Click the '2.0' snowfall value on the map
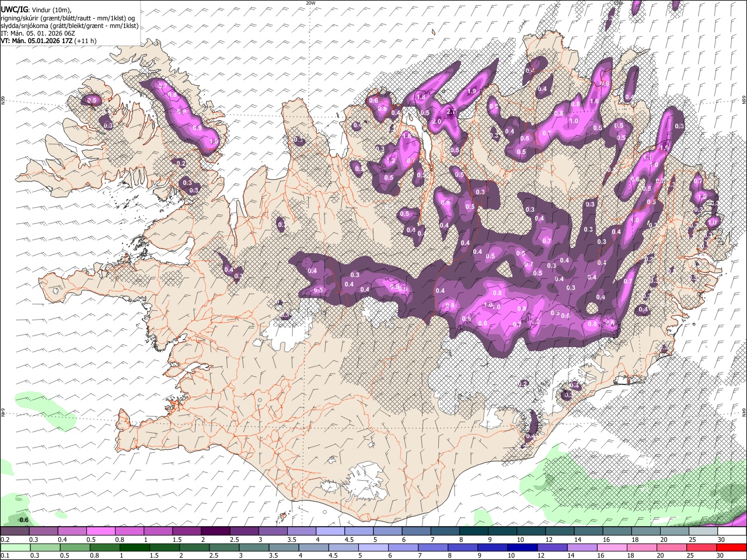Viewport: 747px width, 560px height. [x=437, y=121]
